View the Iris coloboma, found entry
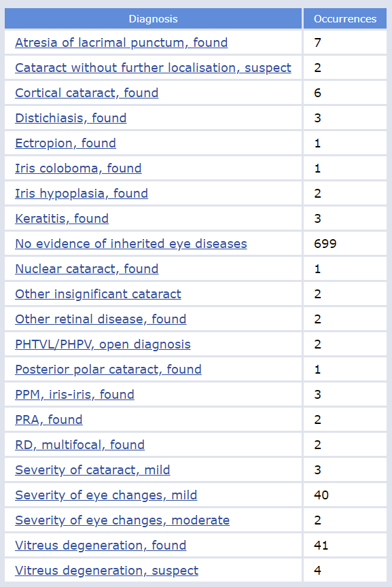The height and width of the screenshot is (587, 392). (78, 168)
